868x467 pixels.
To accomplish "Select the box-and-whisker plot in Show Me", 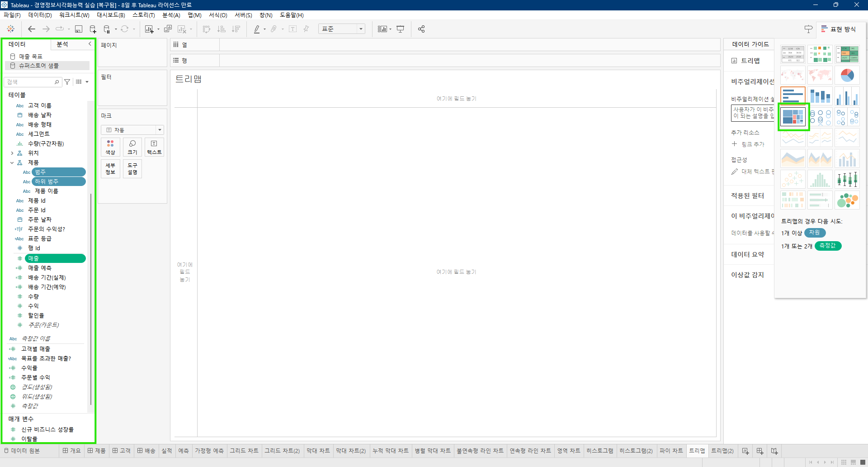I will click(x=847, y=179).
